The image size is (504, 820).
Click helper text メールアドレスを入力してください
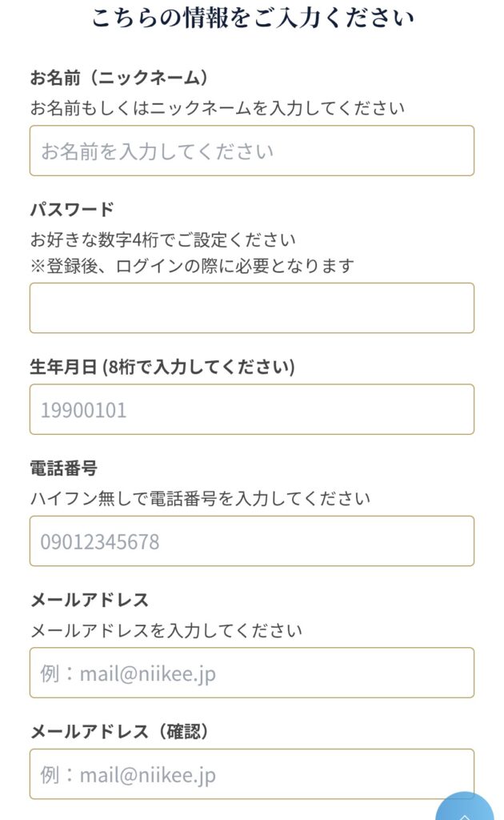[166, 630]
